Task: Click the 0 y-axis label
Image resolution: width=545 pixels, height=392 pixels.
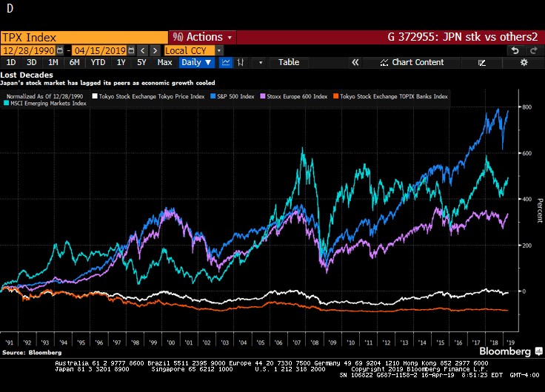Action: [524, 291]
